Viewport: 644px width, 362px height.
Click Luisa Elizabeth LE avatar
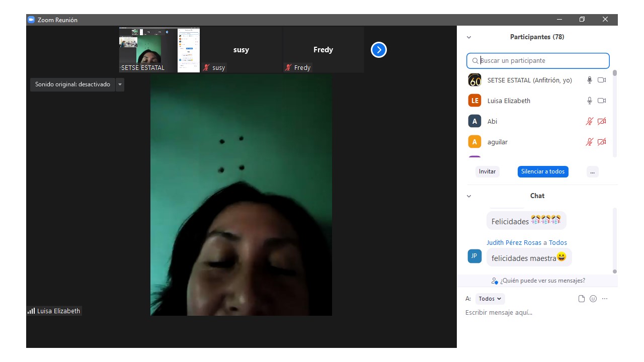[474, 101]
